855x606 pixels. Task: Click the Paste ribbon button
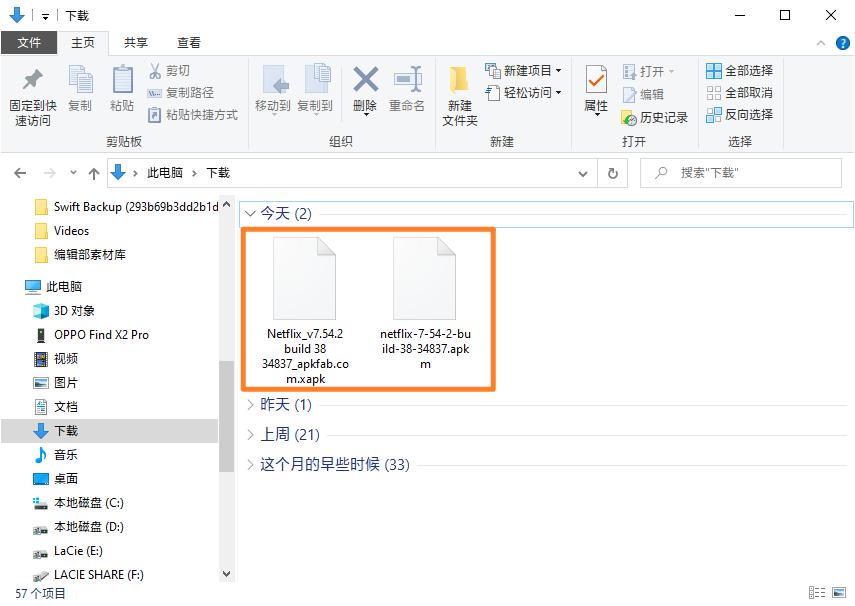[x=122, y=89]
